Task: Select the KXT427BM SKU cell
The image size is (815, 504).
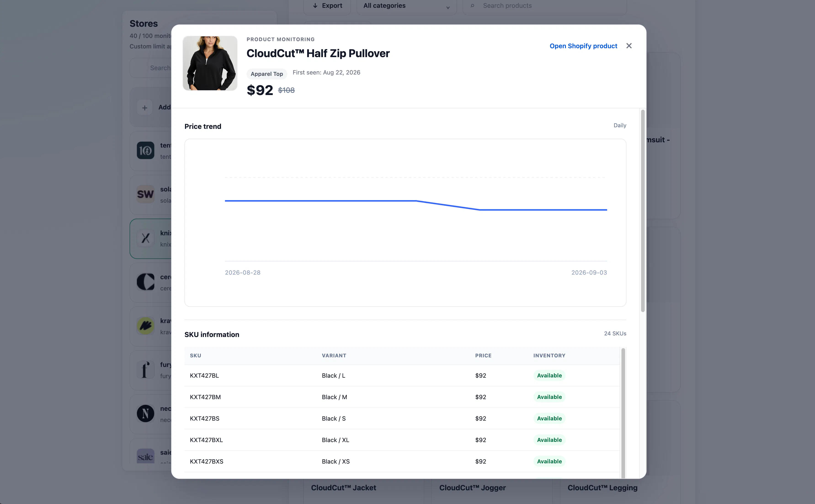Action: click(x=205, y=397)
